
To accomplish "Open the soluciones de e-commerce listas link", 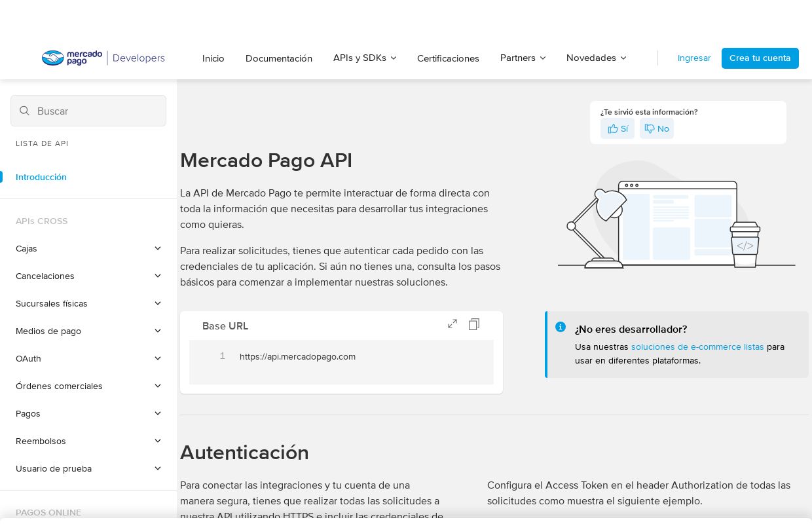I will pos(697,346).
